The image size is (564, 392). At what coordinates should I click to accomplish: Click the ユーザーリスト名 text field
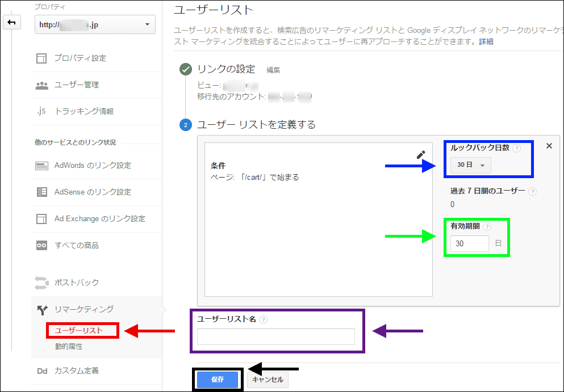click(276, 336)
